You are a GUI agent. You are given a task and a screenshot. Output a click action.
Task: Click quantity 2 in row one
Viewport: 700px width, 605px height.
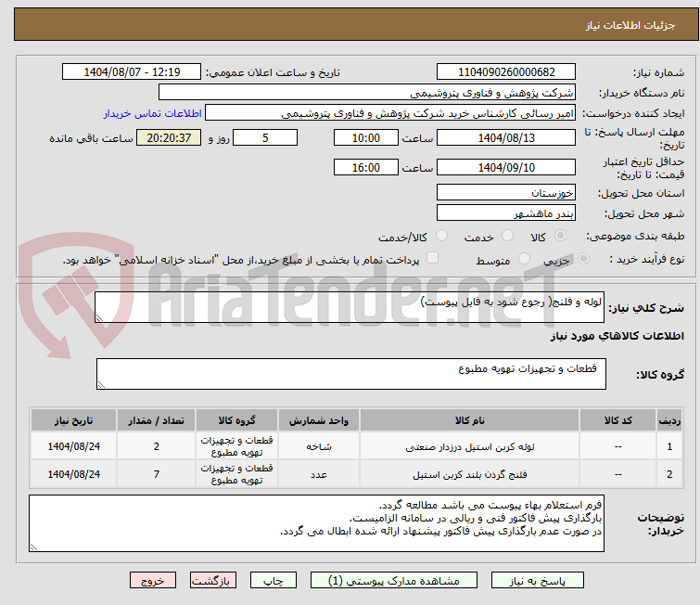[x=157, y=446]
